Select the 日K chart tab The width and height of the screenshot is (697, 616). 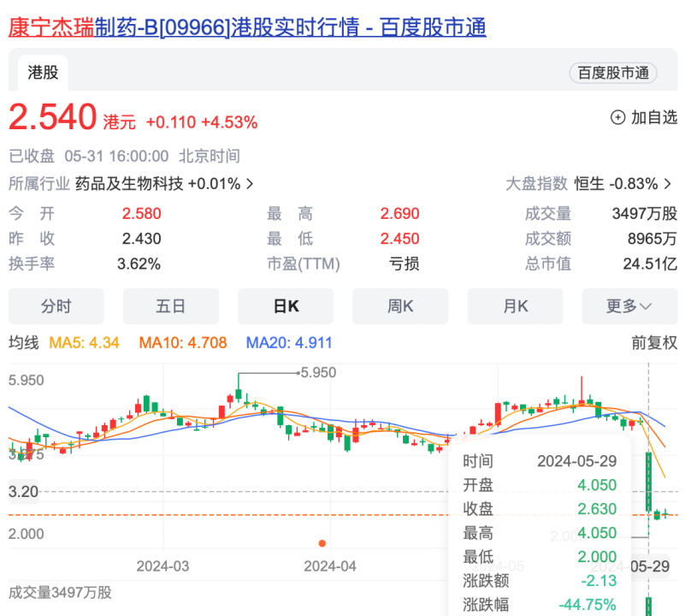pos(286,306)
